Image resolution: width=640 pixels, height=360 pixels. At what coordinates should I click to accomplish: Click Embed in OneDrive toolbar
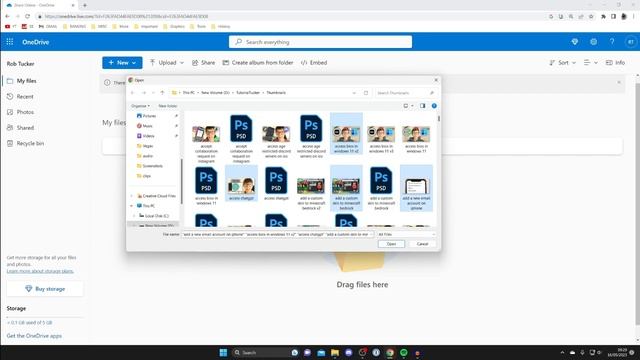[x=314, y=62]
